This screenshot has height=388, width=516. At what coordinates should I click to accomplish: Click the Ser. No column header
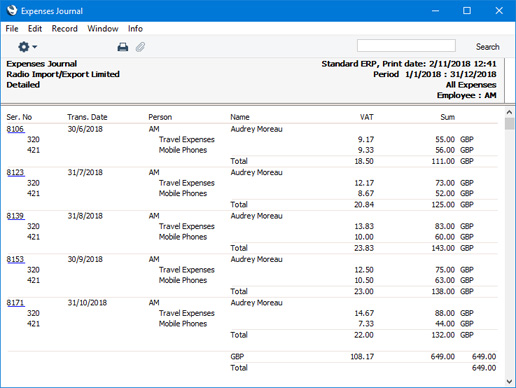tap(19, 117)
